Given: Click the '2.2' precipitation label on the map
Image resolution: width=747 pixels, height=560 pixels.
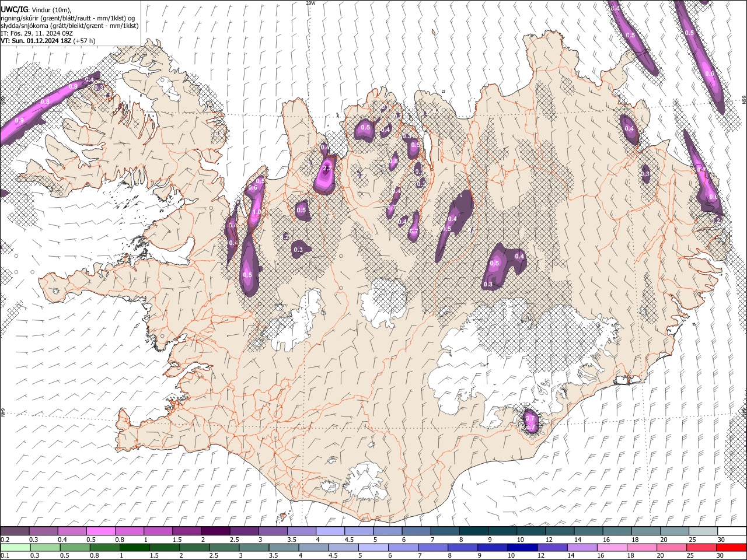Looking at the screenshot, I should (x=327, y=169).
